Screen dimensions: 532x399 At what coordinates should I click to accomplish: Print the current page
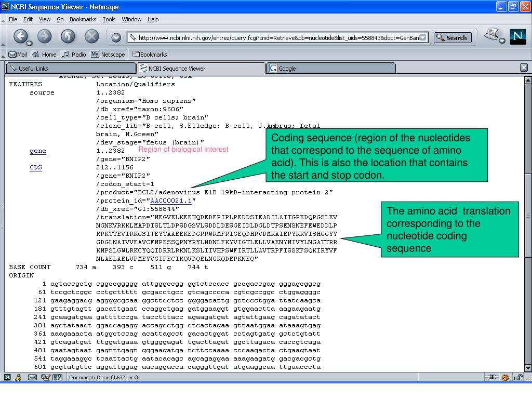point(491,34)
